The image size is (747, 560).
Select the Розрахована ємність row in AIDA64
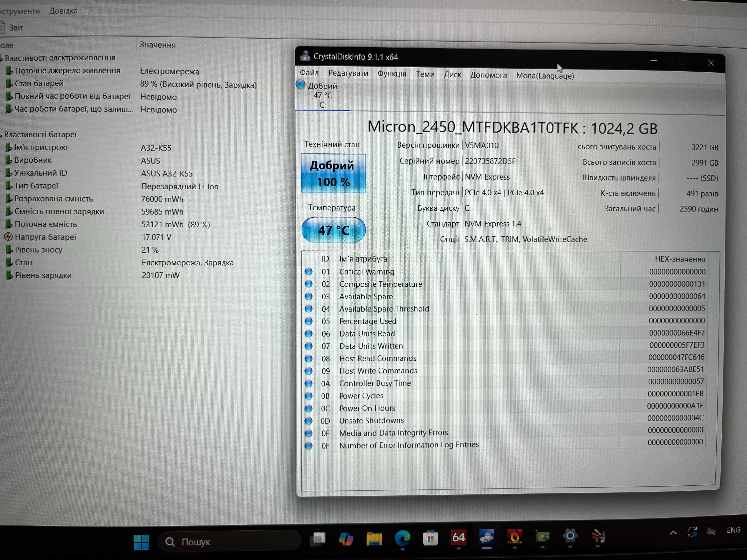[94, 199]
